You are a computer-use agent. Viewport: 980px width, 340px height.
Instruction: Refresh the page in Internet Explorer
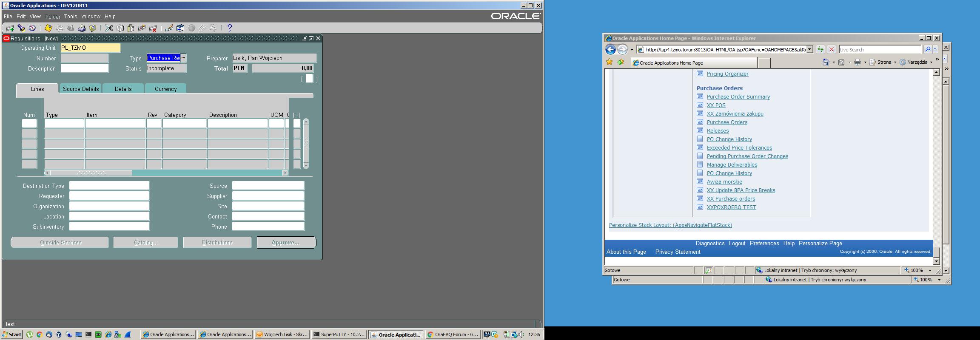[x=820, y=49]
